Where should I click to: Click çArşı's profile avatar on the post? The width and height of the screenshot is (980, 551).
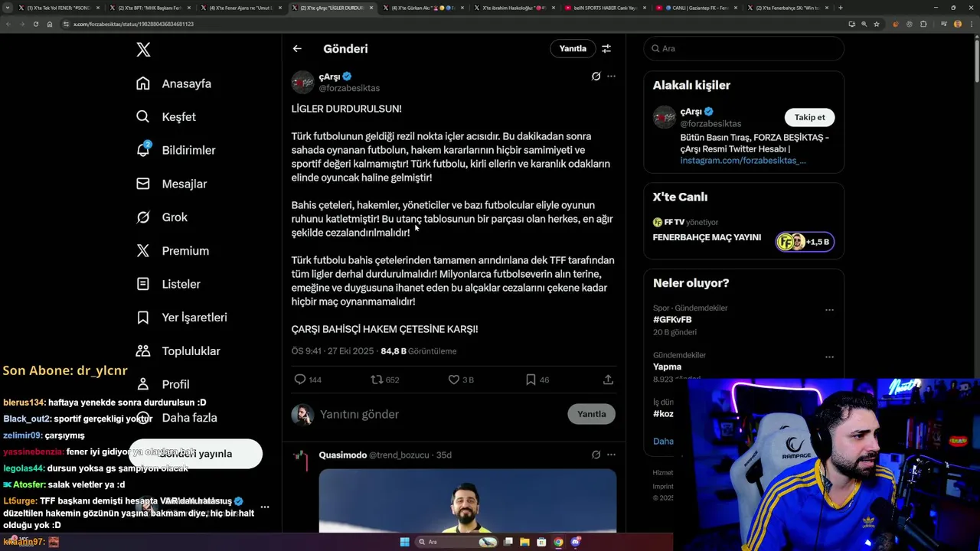pos(303,82)
